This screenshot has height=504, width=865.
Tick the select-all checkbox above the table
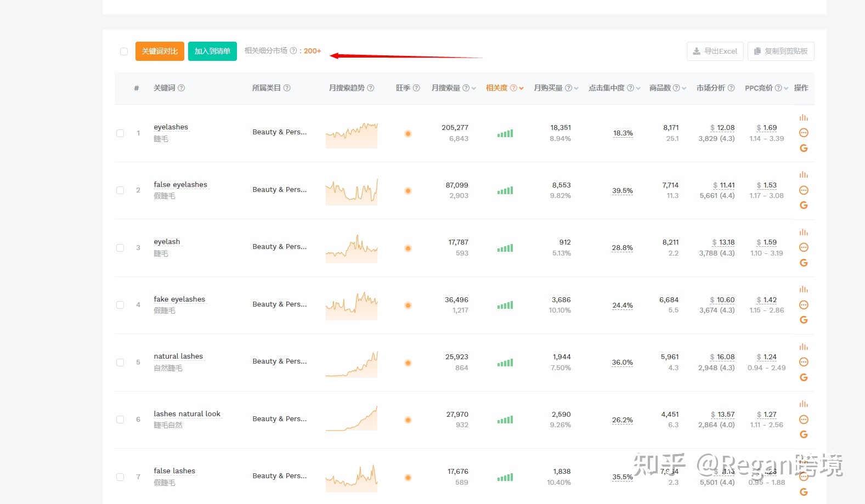click(x=124, y=52)
